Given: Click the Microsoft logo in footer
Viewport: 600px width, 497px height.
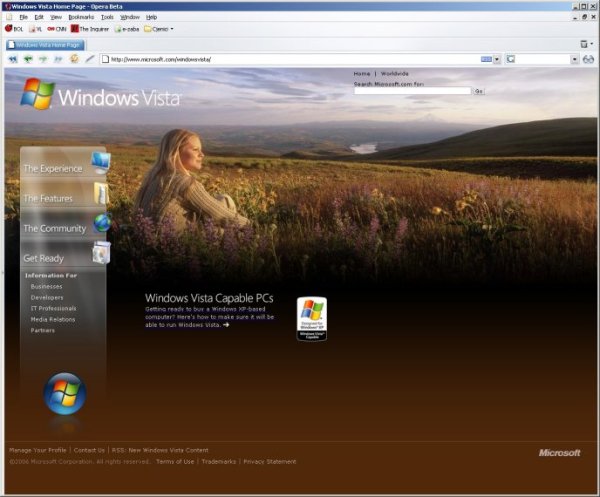Looking at the screenshot, I should click(x=559, y=453).
